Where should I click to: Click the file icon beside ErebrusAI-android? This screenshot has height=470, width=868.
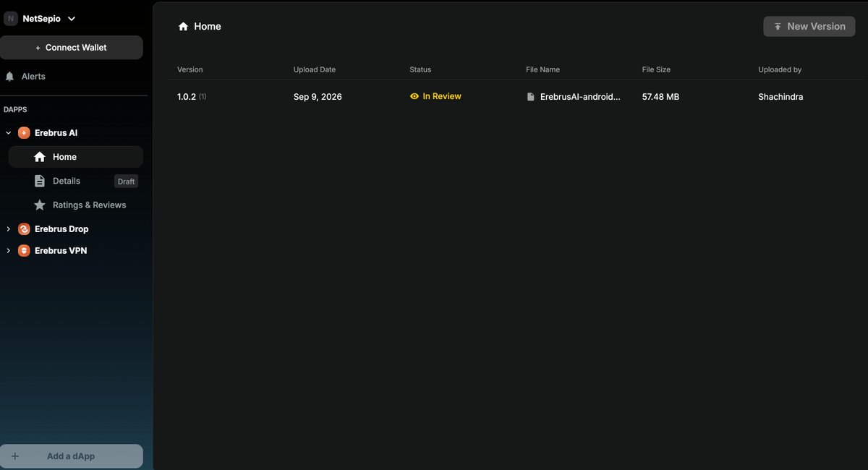[531, 97]
